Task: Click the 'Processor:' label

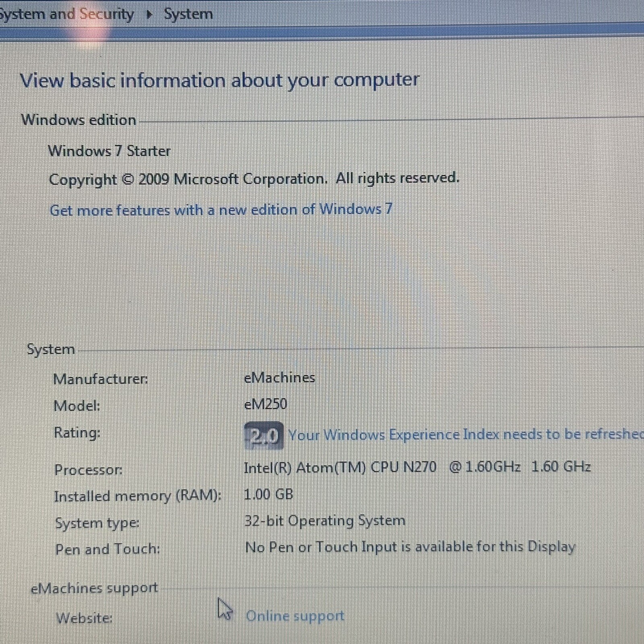Action: click(x=89, y=470)
